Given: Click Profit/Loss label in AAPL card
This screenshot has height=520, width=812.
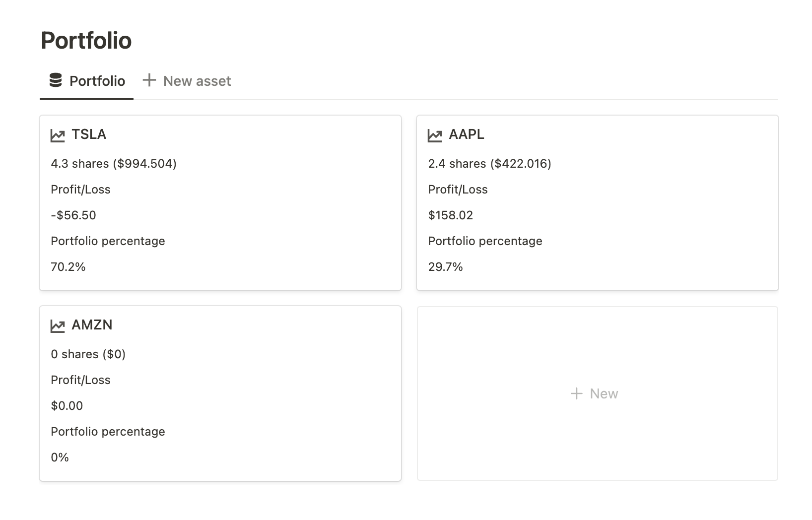Looking at the screenshot, I should [458, 190].
